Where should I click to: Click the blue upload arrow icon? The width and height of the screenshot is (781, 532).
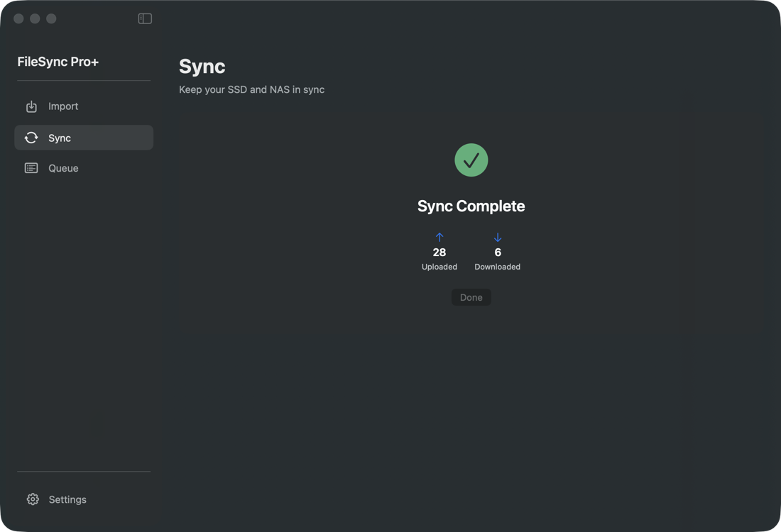439,237
